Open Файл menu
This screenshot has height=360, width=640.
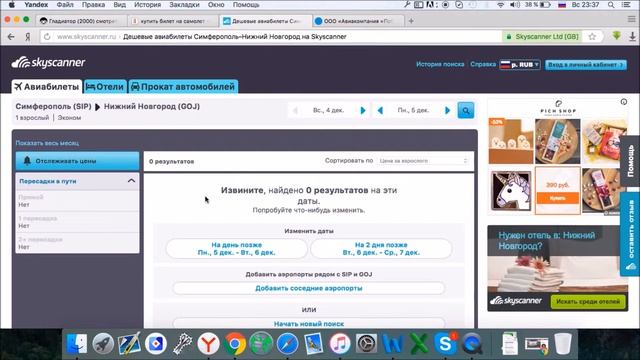[x=65, y=5]
